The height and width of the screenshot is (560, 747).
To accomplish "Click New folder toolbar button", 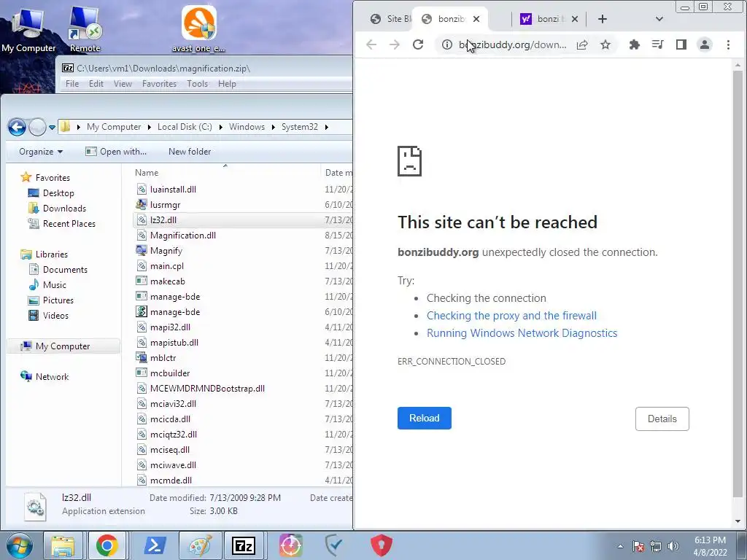I will tap(190, 152).
